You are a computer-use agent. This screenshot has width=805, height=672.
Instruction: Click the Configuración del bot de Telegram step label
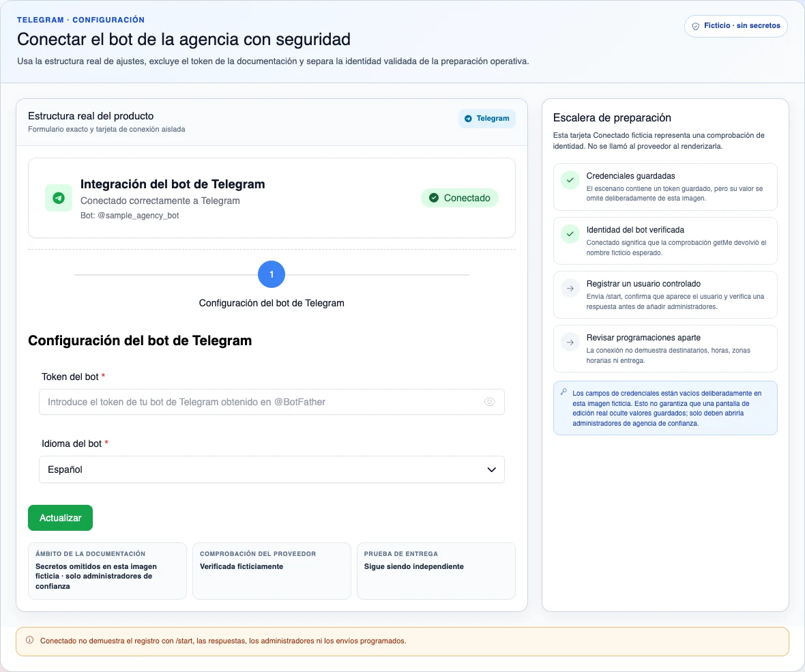coord(272,304)
